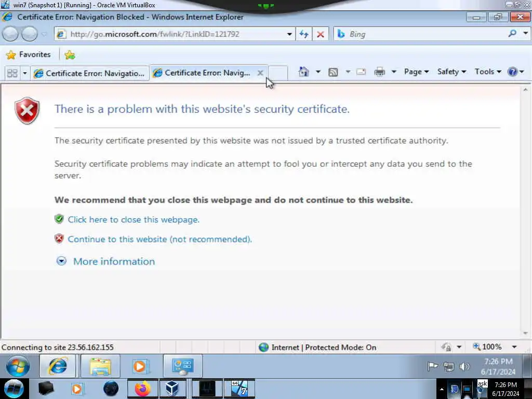Click the Refresh page icon
Image resolution: width=532 pixels, height=399 pixels.
point(303,34)
